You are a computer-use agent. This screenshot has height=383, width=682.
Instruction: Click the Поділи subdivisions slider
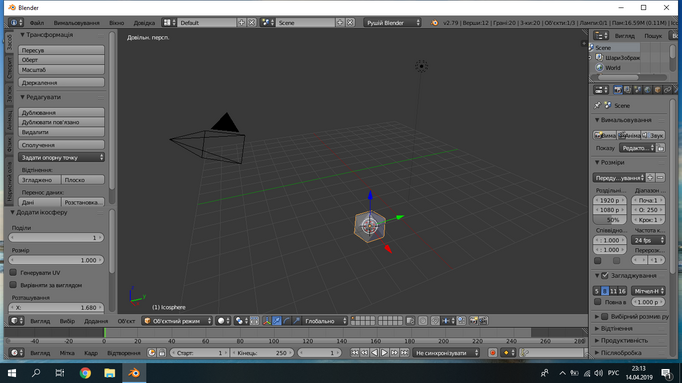(x=56, y=237)
